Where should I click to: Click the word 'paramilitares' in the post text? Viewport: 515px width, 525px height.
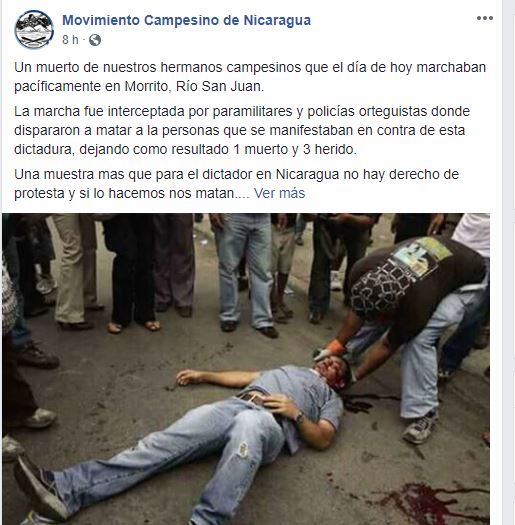coord(252,111)
